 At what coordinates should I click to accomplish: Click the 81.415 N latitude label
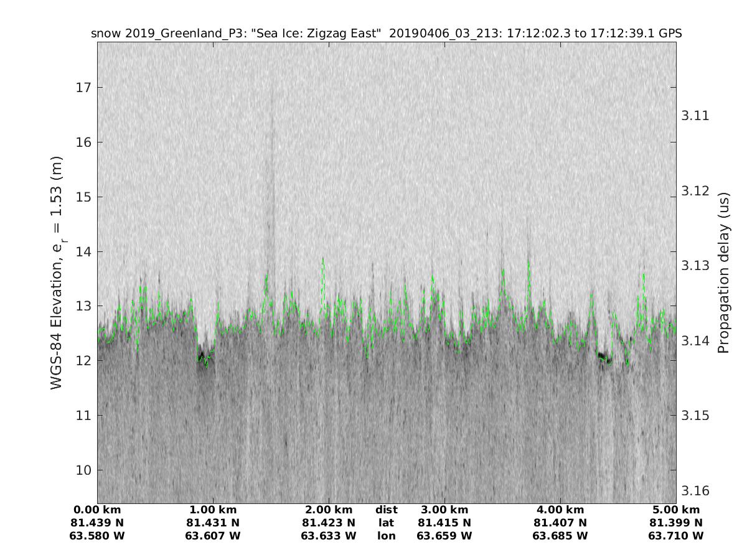(444, 523)
